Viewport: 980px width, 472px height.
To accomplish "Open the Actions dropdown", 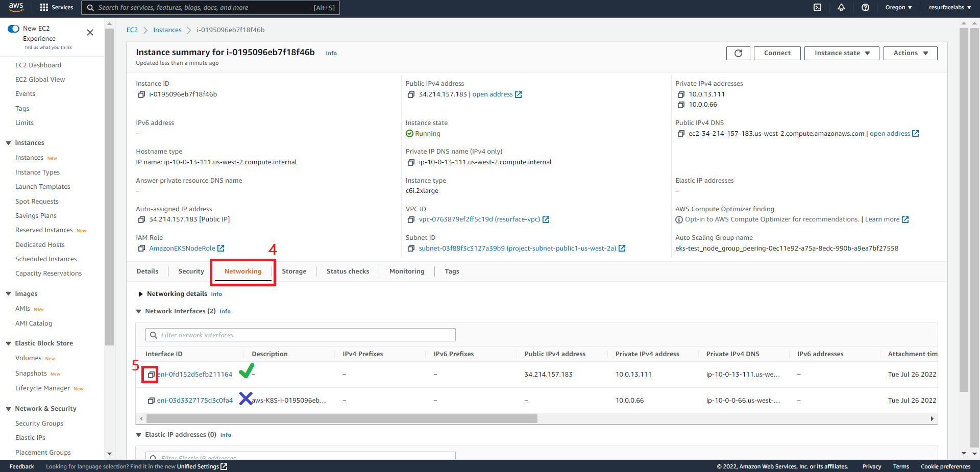I will [910, 53].
